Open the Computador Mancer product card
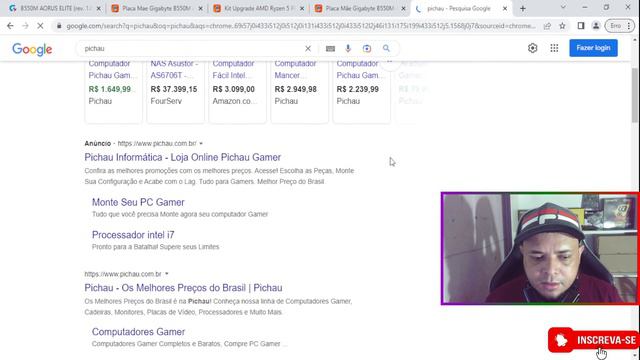This screenshot has width=640, height=360. 300,91
